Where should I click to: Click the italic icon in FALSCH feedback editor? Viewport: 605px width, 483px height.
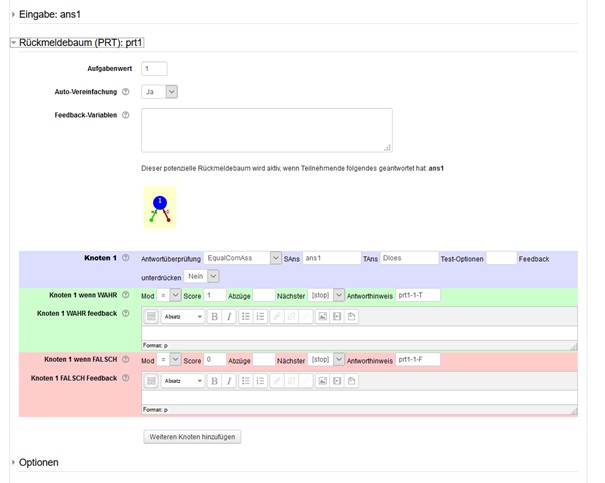click(x=230, y=380)
